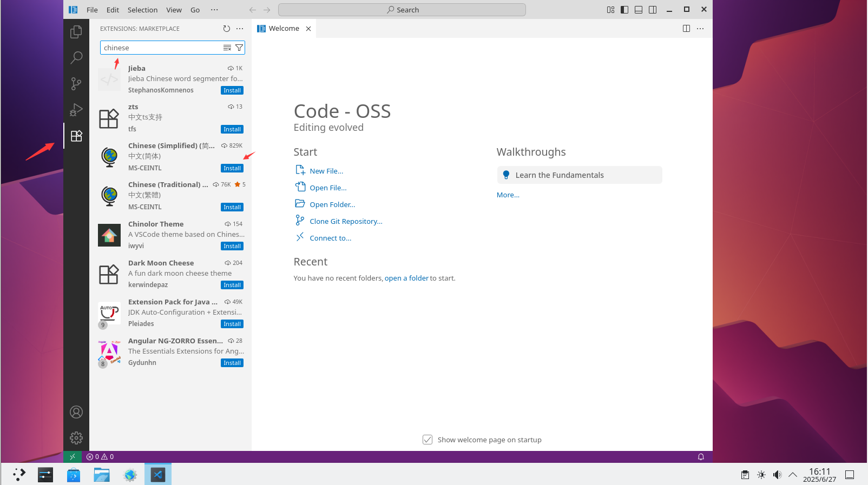Viewport: 868px width, 485px height.
Task: Switch to the Welcome tab
Action: pyautogui.click(x=284, y=29)
